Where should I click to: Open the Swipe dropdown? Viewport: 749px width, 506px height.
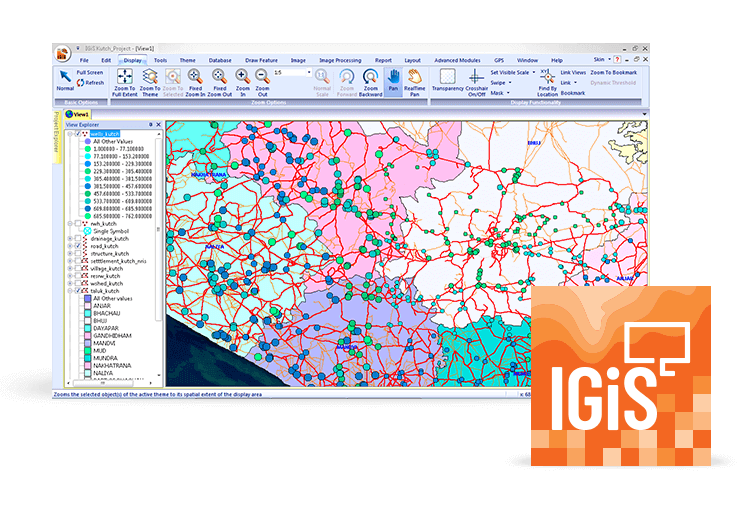(x=510, y=83)
